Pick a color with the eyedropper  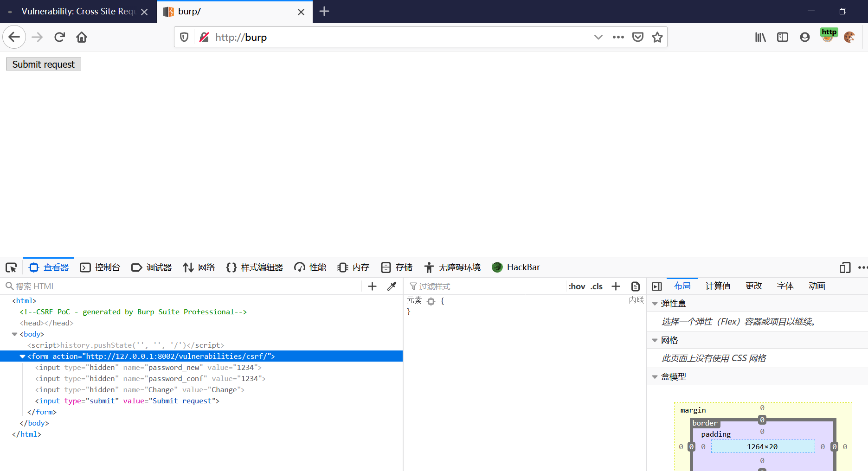point(392,286)
